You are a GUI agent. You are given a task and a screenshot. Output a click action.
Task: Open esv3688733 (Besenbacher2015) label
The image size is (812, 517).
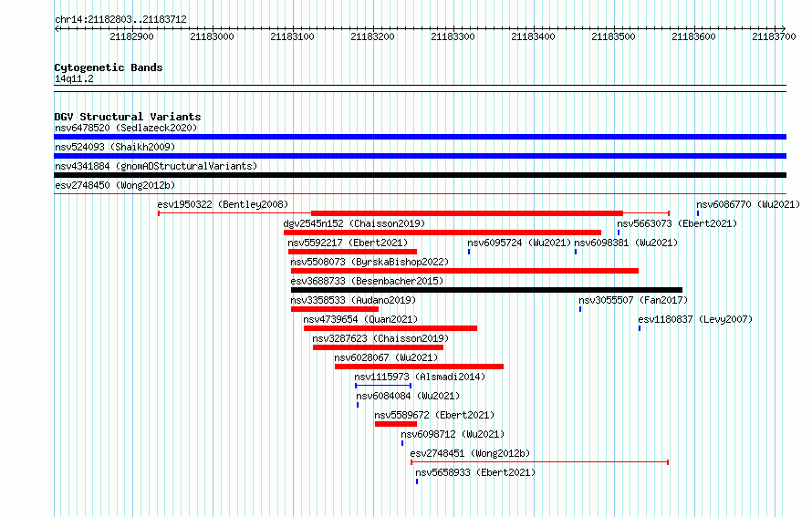[367, 281]
